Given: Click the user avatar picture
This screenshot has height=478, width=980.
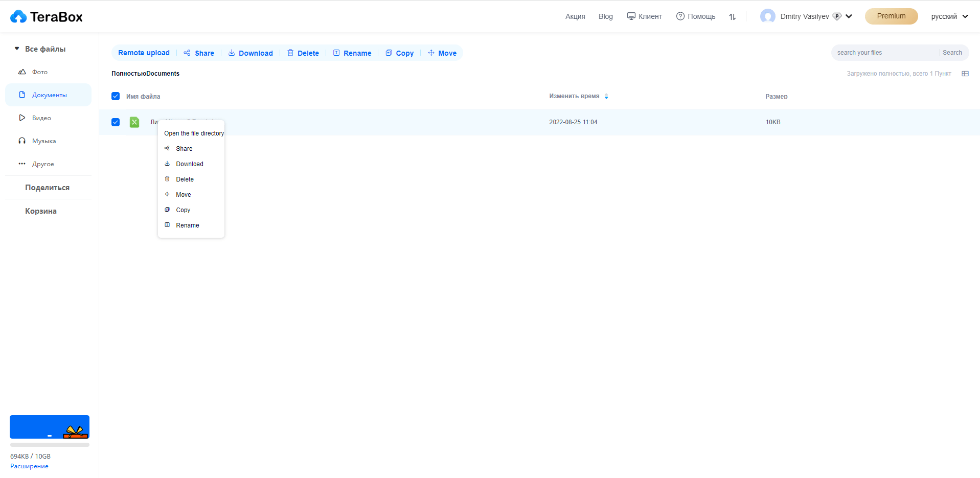Looking at the screenshot, I should (x=767, y=16).
